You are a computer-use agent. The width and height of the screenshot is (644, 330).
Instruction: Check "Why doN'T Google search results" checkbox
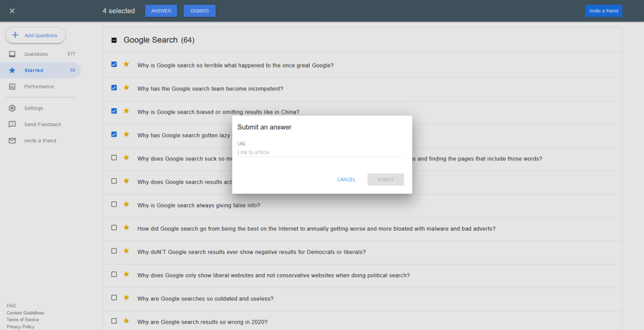[x=114, y=251]
